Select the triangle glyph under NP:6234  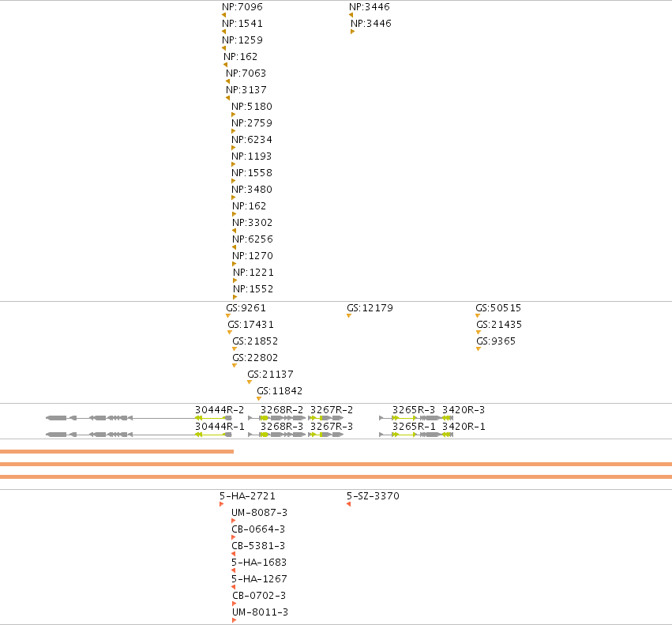coord(234,148)
